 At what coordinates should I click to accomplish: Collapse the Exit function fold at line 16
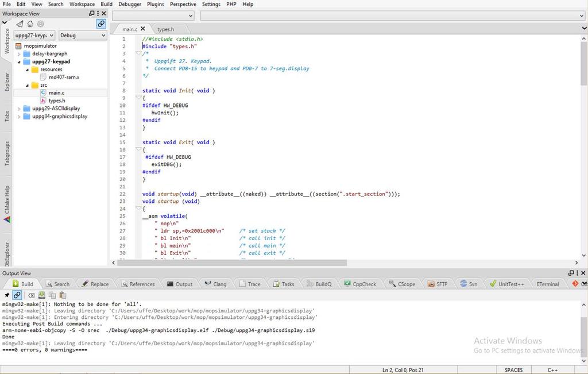(x=138, y=150)
